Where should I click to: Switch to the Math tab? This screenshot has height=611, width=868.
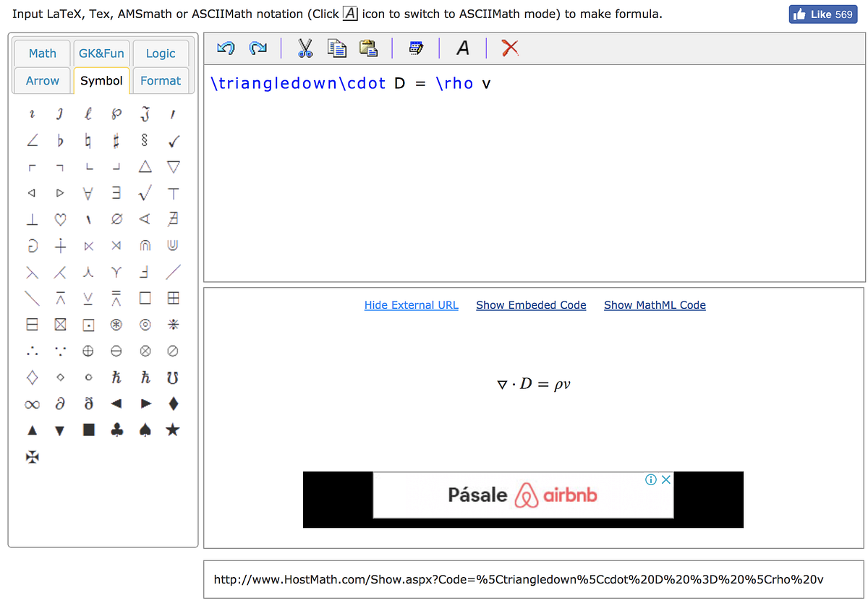coord(42,54)
